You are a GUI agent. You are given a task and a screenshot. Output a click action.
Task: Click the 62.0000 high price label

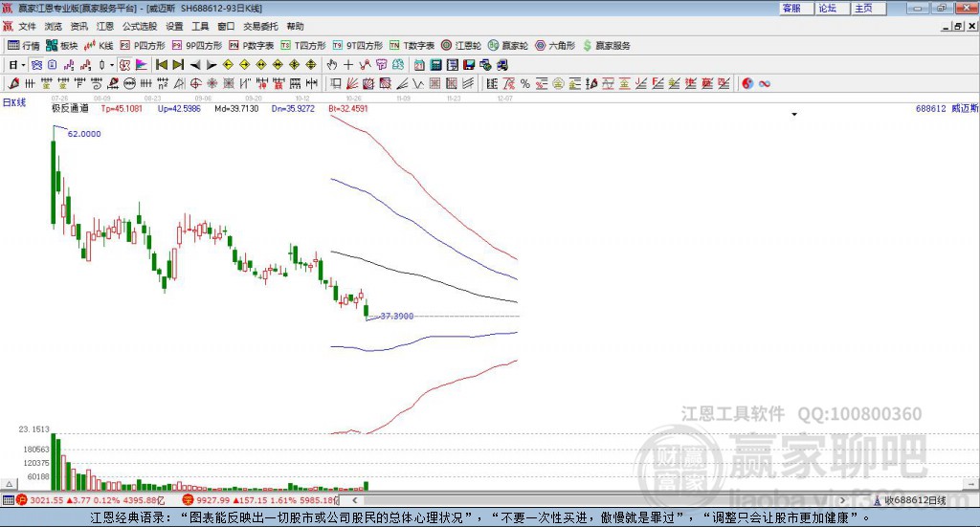[84, 134]
